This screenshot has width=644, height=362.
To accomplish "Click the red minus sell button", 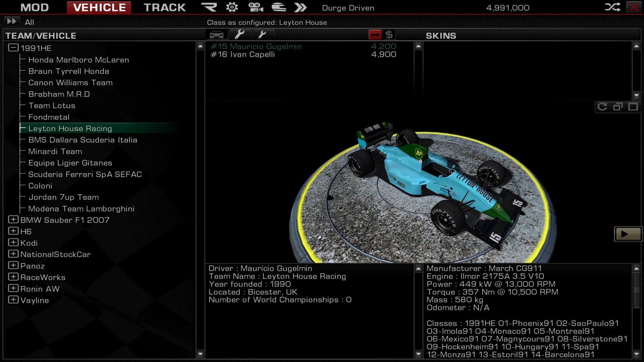I will coord(375,35).
